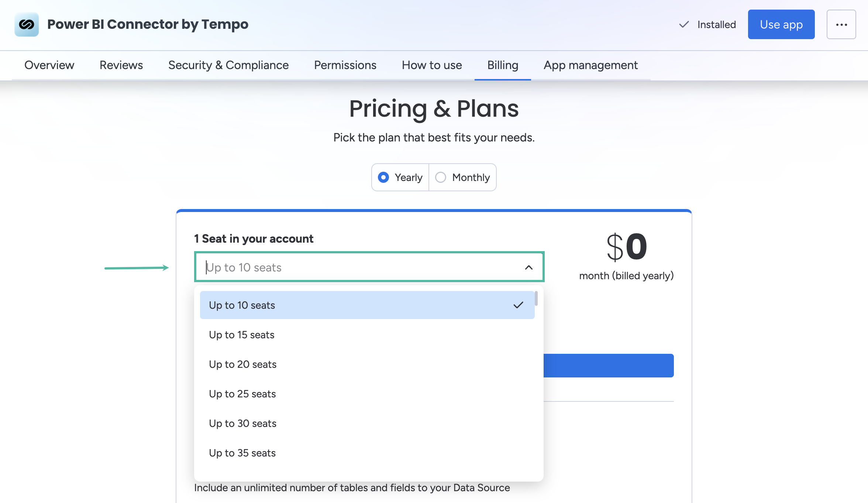
Task: Choose Up to 10 seats option
Action: pyautogui.click(x=367, y=305)
